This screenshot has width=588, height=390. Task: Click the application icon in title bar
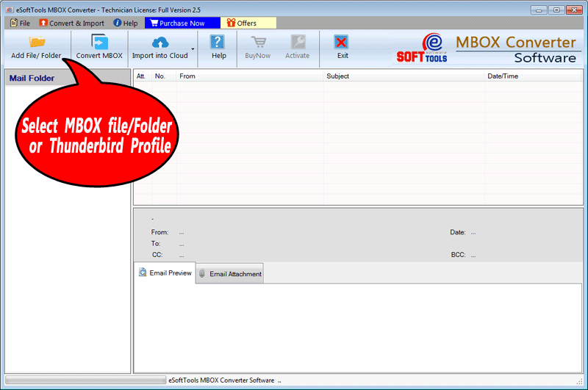(x=10, y=10)
